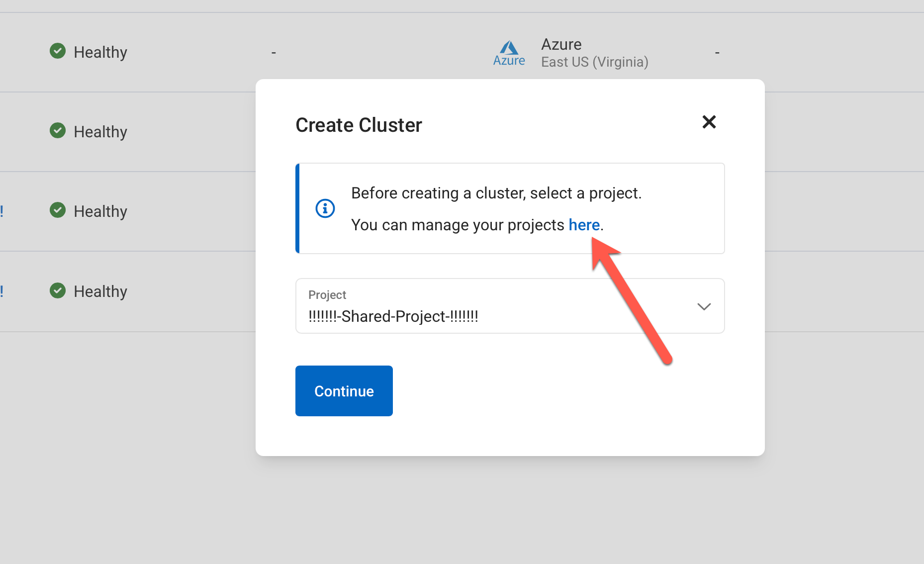Click blue exclamation mark in third row
924x564 pixels.
click(x=2, y=211)
